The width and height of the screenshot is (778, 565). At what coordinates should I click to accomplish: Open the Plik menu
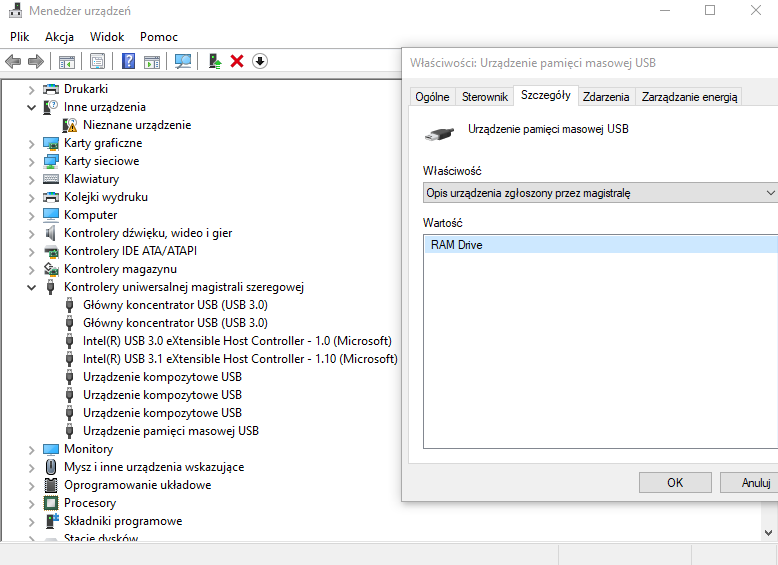[x=19, y=37]
